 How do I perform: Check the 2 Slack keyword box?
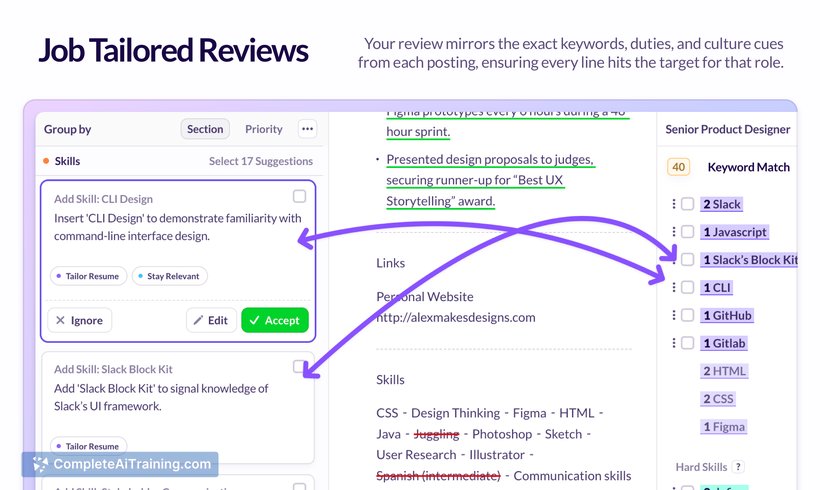[x=688, y=204]
